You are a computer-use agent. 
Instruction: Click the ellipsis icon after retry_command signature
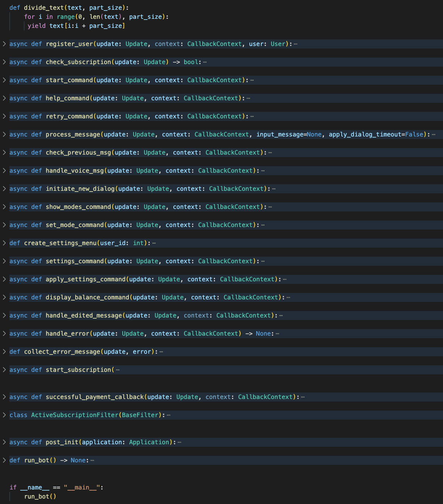pos(252,117)
